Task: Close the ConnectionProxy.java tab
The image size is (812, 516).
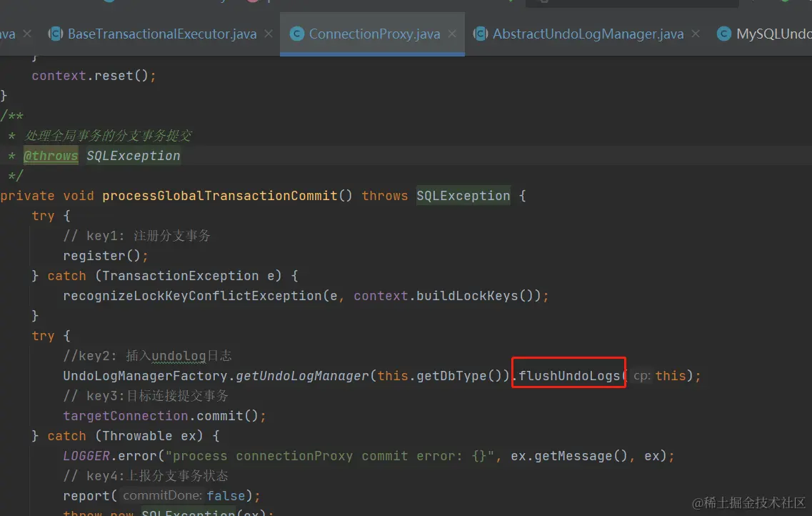Action: 452,34
